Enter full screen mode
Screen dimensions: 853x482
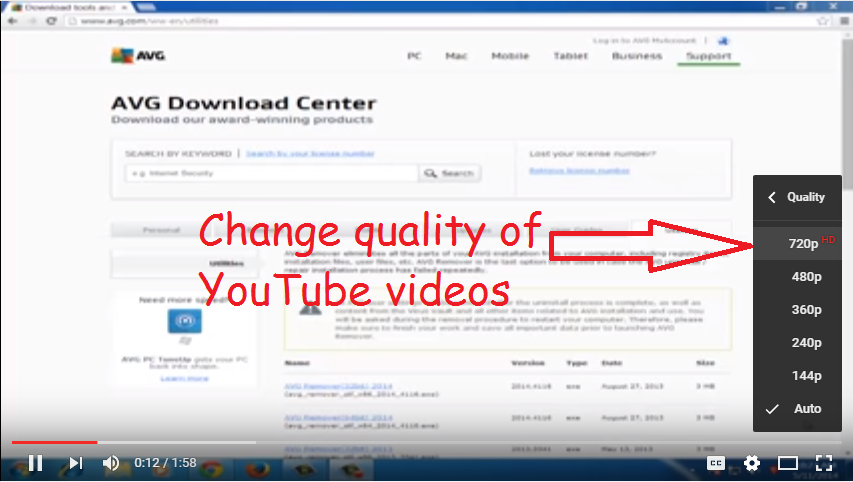coord(823,463)
